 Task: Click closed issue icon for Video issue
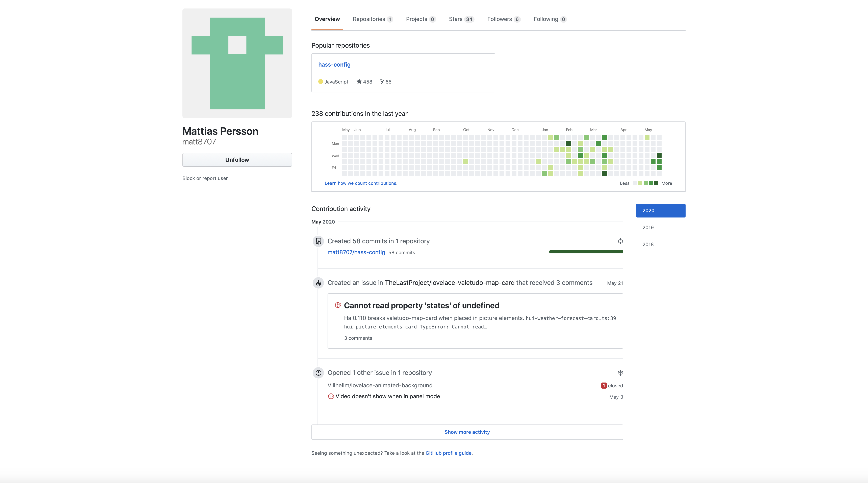pos(331,396)
